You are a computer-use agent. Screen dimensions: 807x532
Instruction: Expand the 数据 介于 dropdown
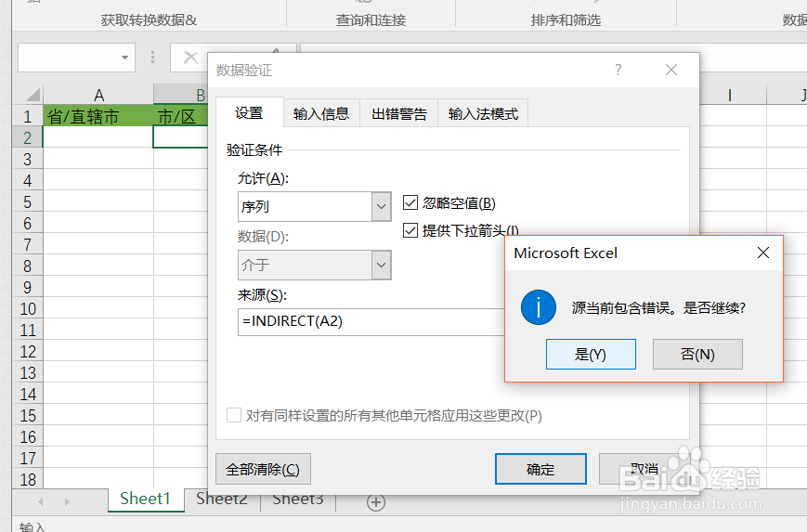[x=381, y=265]
